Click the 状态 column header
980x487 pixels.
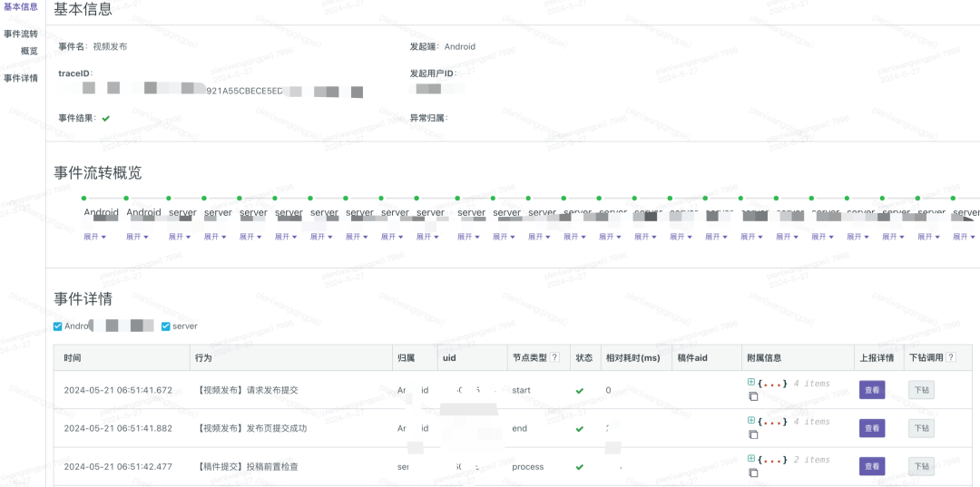coord(583,357)
